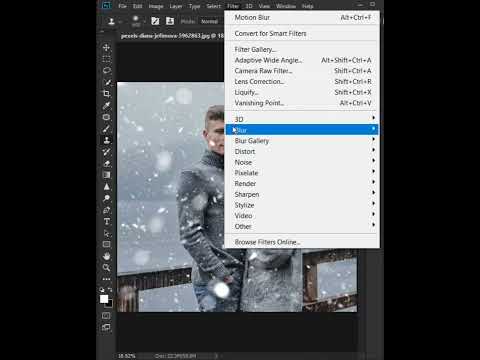Select the Pen tool
The image size is (480, 360).
coord(106,210)
